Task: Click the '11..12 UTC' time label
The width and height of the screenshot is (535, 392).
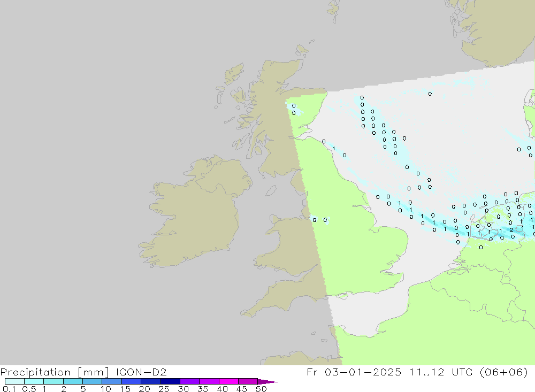Action: point(441,372)
